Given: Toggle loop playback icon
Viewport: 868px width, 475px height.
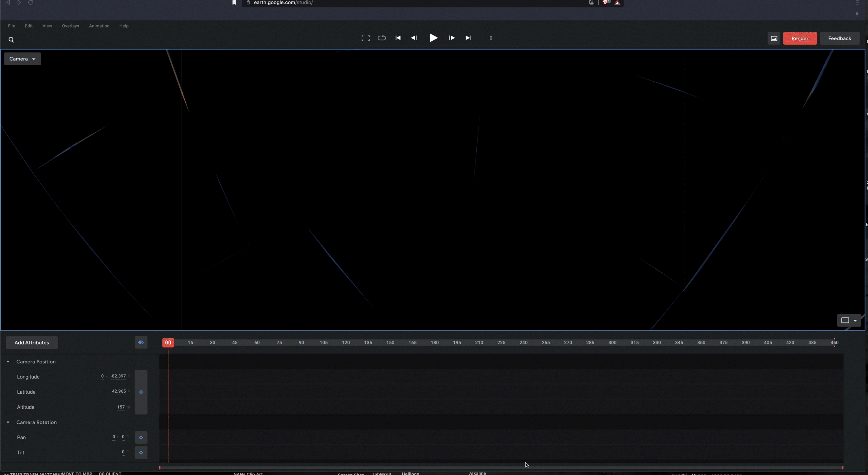Looking at the screenshot, I should tap(381, 38).
